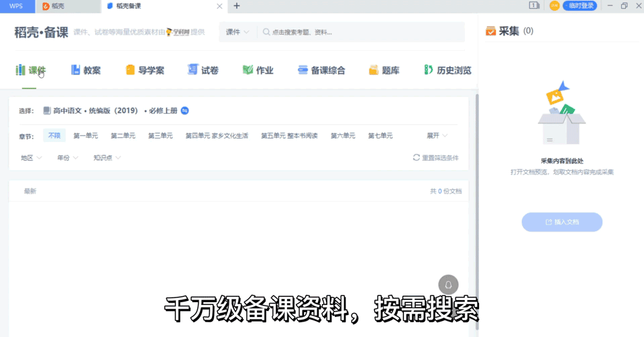Filter by 第一单元
The image size is (644, 337).
(x=85, y=136)
